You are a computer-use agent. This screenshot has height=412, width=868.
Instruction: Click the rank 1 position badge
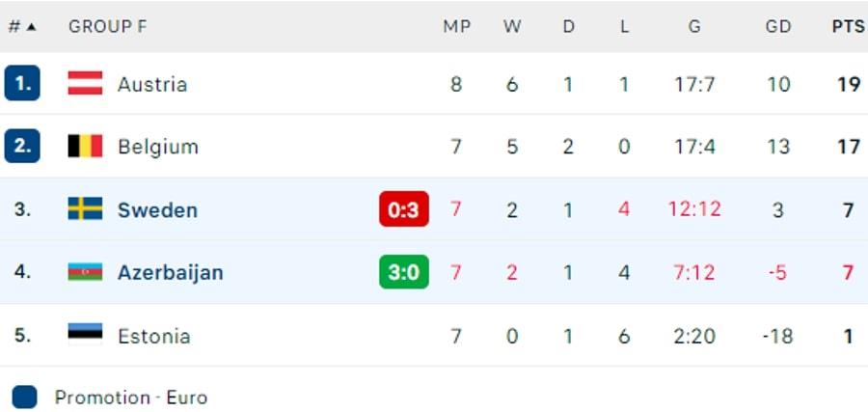click(22, 84)
